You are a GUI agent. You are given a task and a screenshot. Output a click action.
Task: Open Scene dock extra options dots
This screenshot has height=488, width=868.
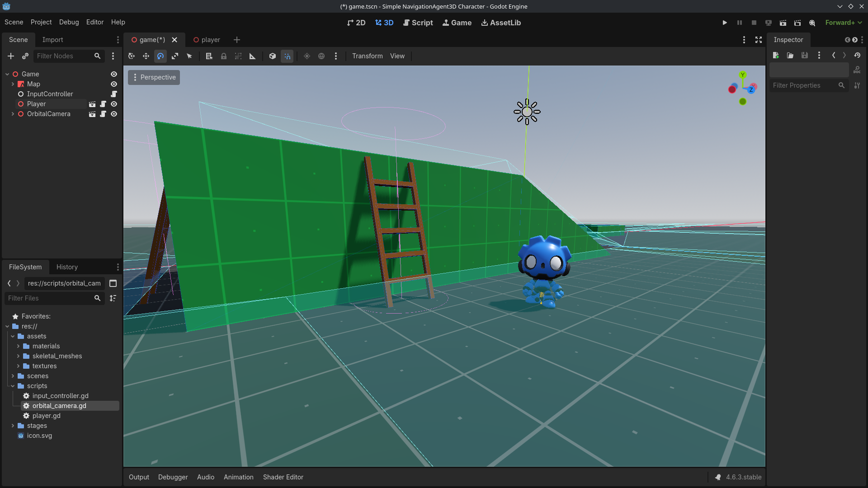(x=118, y=40)
